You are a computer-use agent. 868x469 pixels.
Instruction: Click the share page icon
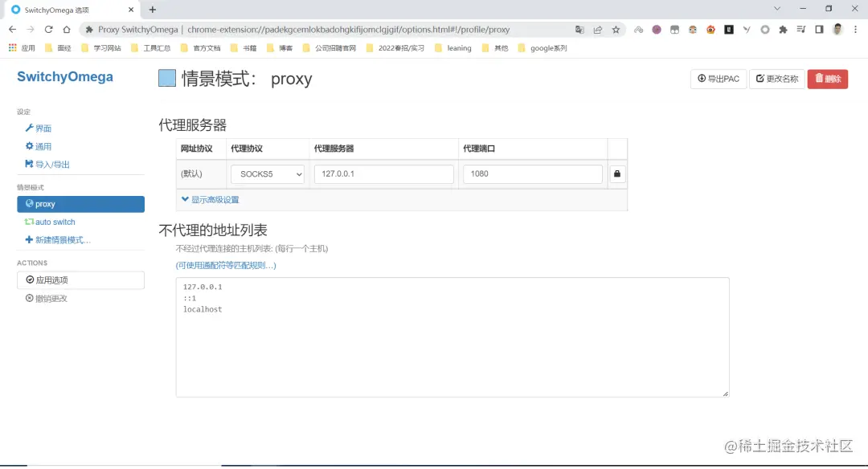click(x=598, y=30)
